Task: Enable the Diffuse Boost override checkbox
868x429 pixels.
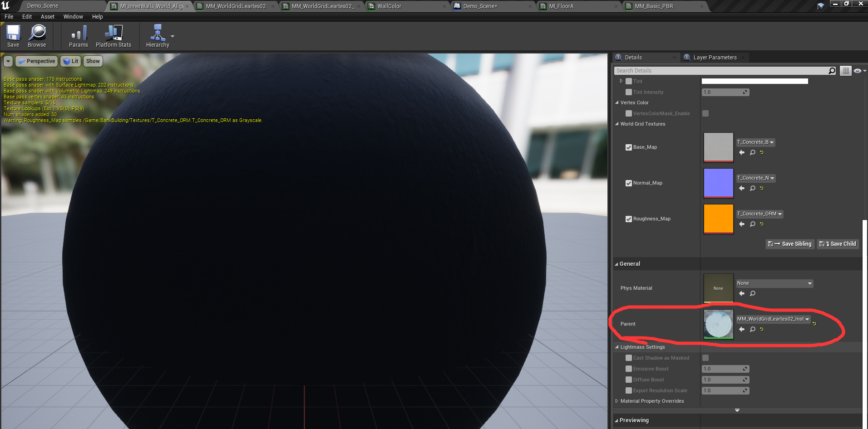Action: pyautogui.click(x=629, y=380)
